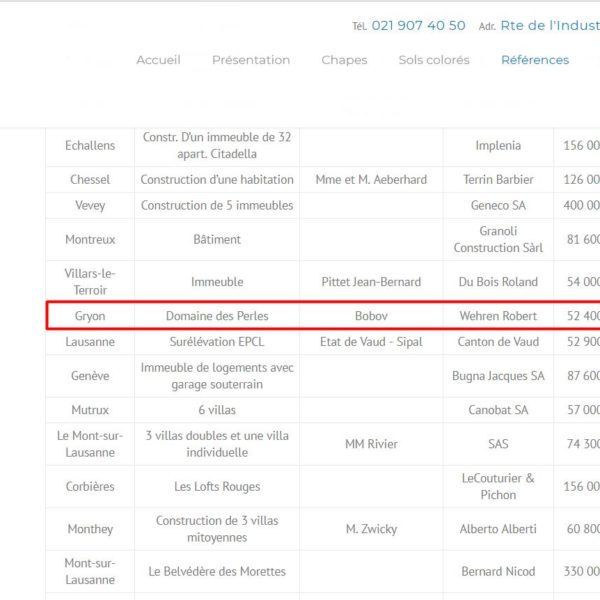This screenshot has width=600, height=600.
Task: Click the Domaine des Perles cell
Action: pos(217,316)
